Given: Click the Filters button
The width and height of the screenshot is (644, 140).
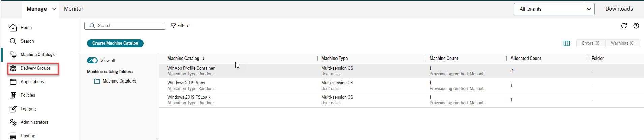Looking at the screenshot, I should [x=180, y=26].
